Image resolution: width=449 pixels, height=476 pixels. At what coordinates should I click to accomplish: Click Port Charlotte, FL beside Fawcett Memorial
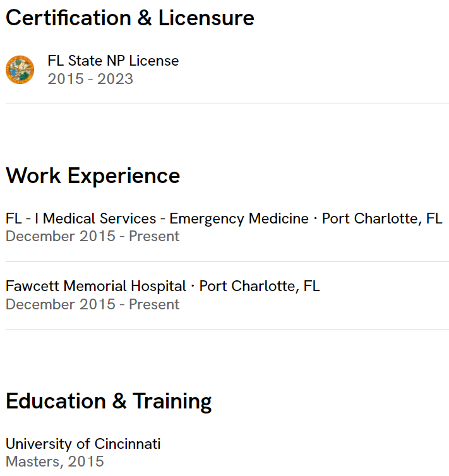tap(260, 286)
